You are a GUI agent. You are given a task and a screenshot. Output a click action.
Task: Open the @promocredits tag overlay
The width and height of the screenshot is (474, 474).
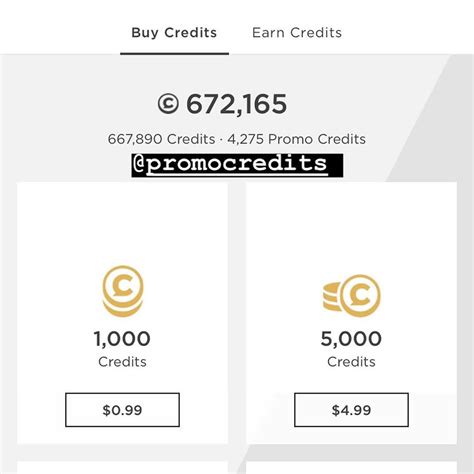click(x=237, y=165)
